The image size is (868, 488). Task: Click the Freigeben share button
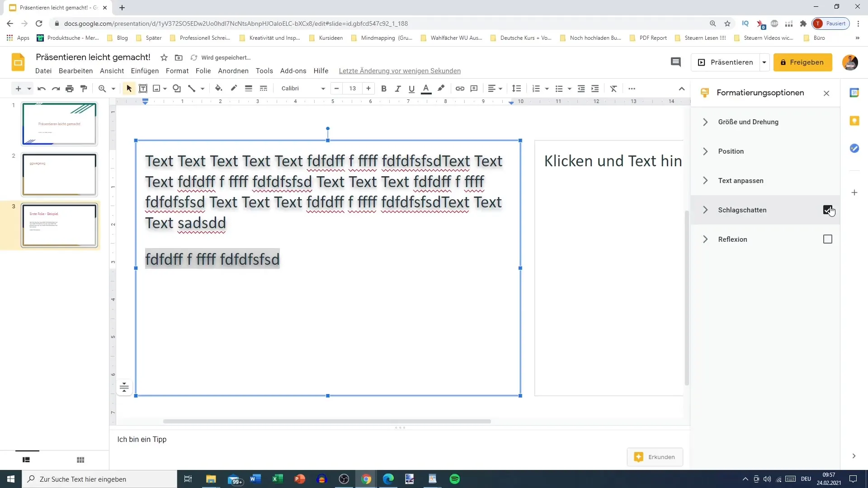(802, 62)
